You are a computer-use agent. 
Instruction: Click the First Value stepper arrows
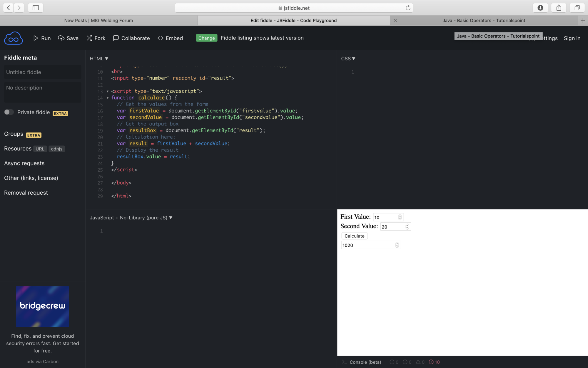400,217
